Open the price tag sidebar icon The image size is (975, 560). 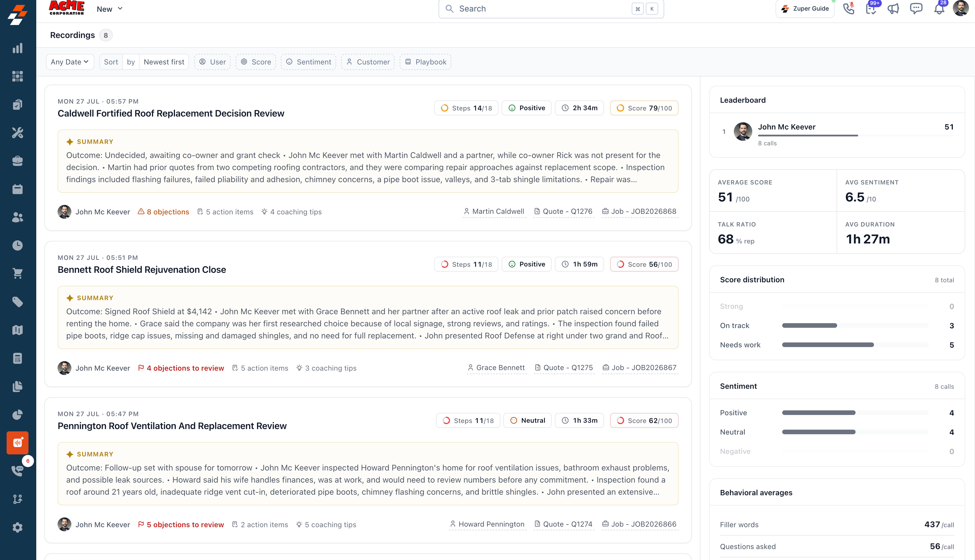18,302
